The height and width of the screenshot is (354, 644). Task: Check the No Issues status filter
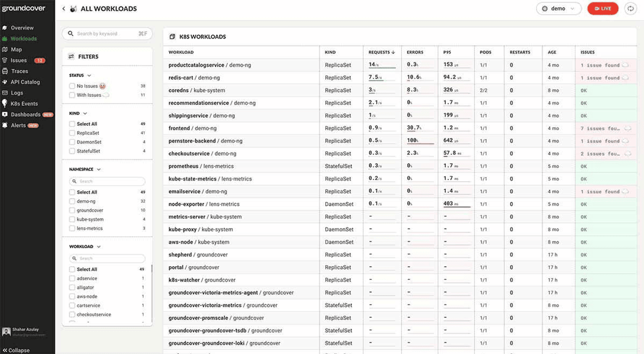[72, 86]
